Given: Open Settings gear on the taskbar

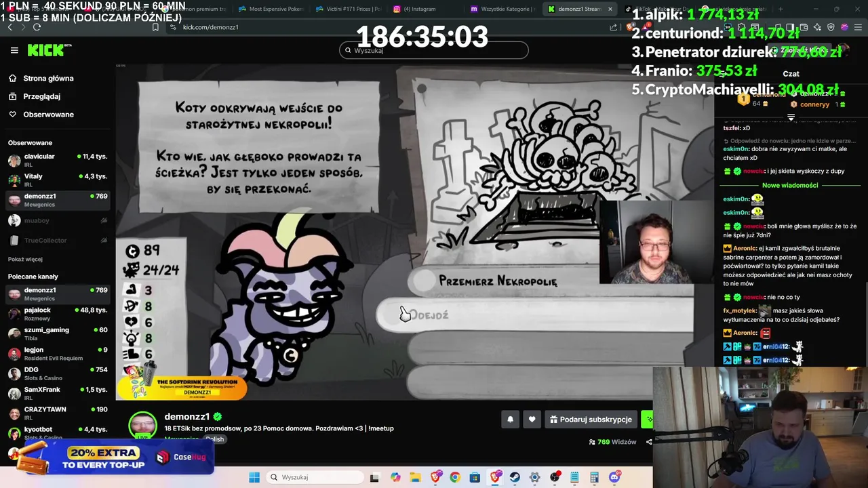Looking at the screenshot, I should [534, 477].
